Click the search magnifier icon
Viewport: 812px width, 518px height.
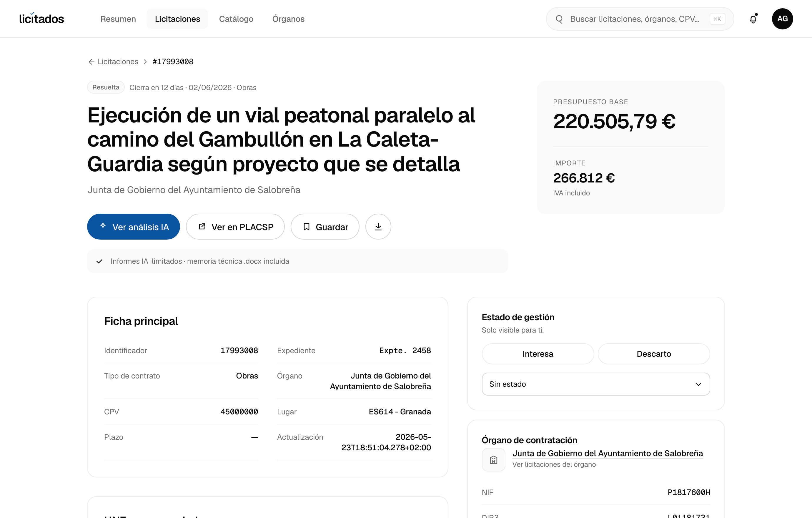[x=559, y=19]
